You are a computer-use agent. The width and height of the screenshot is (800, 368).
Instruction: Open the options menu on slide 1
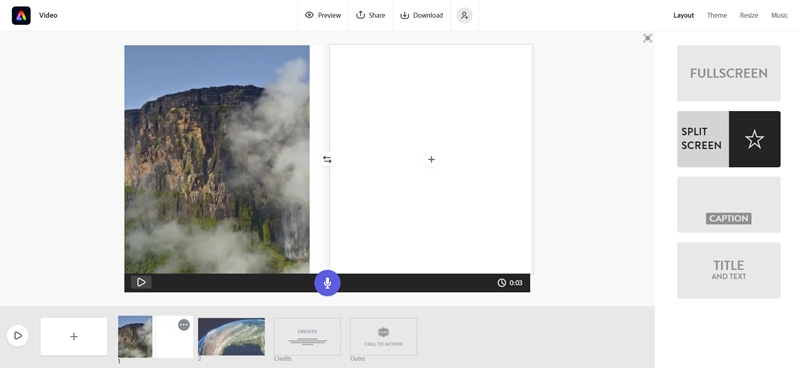coord(184,325)
